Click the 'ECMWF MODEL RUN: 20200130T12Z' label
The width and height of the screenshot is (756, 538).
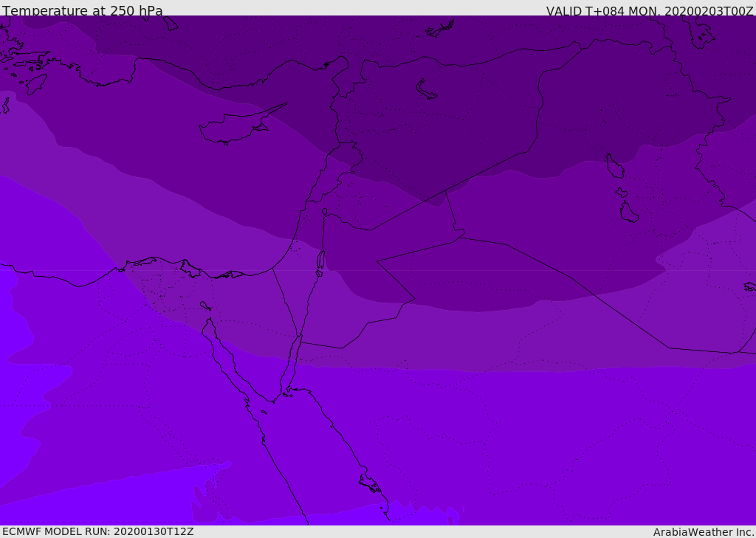pos(98,531)
